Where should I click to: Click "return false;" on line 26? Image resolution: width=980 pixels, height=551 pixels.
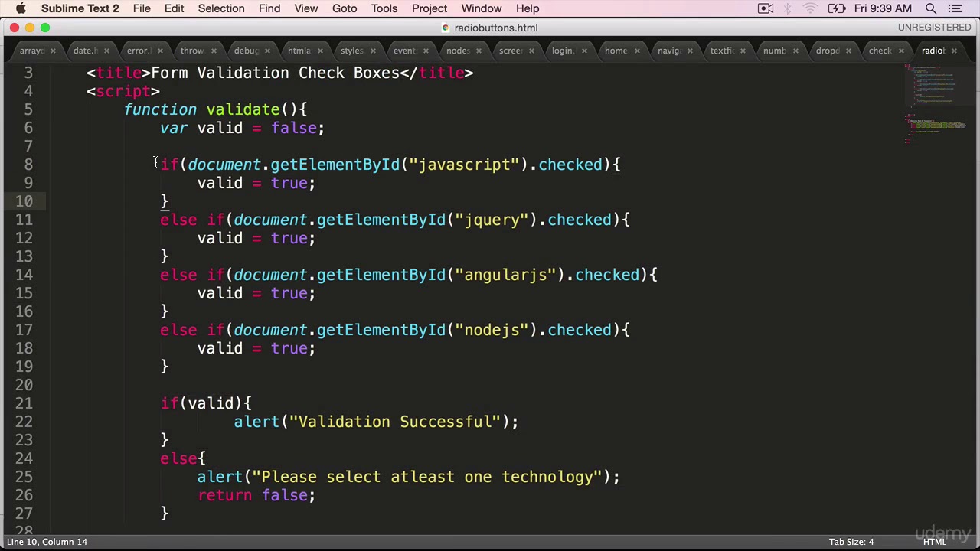pyautogui.click(x=256, y=495)
